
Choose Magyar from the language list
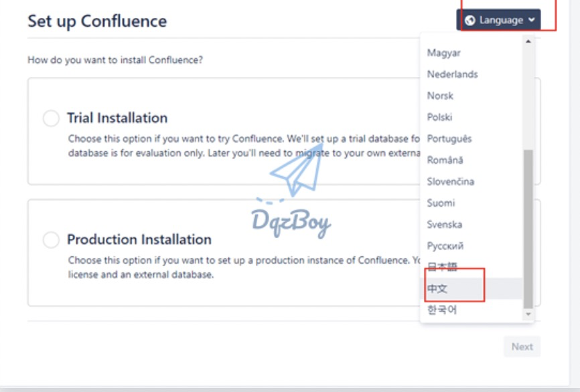tap(472, 53)
